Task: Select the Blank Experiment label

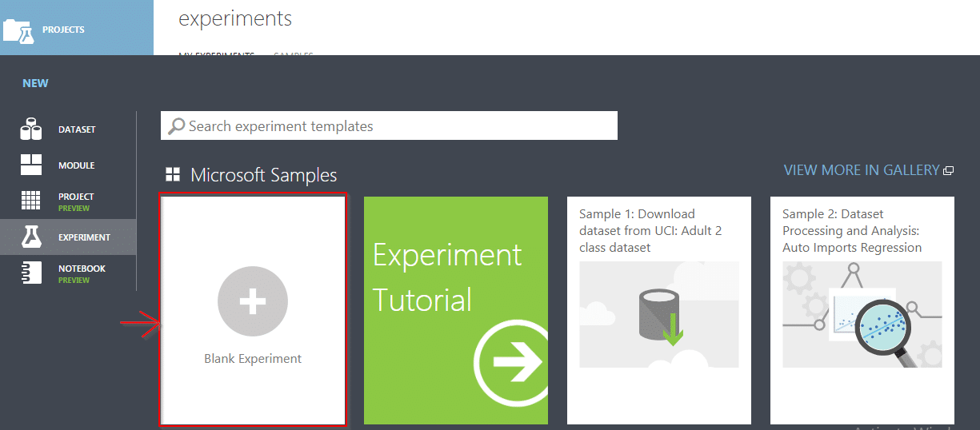Action: tap(253, 359)
